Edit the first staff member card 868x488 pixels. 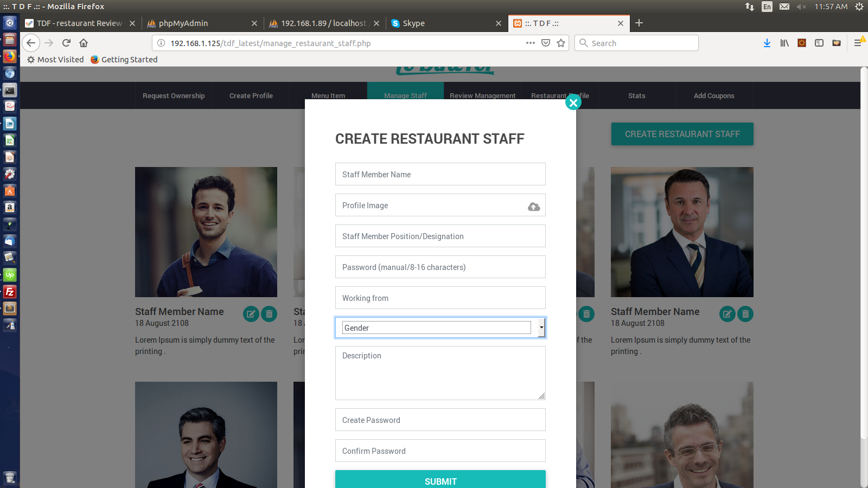point(251,314)
